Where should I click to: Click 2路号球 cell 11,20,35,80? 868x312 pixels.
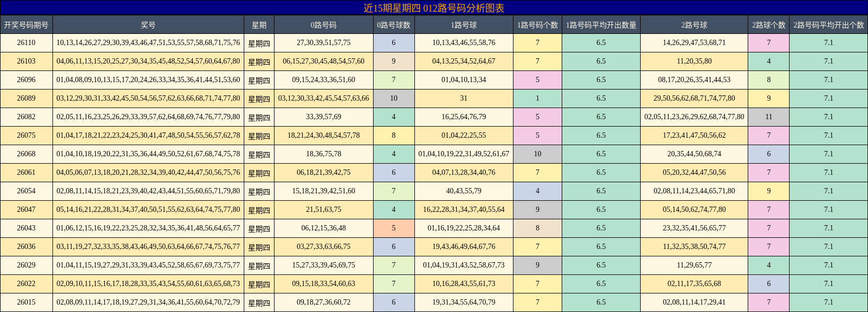pyautogui.click(x=694, y=61)
